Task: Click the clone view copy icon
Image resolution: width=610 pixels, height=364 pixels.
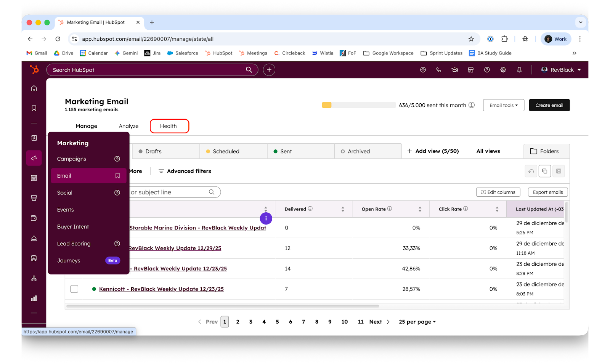Action: click(545, 171)
